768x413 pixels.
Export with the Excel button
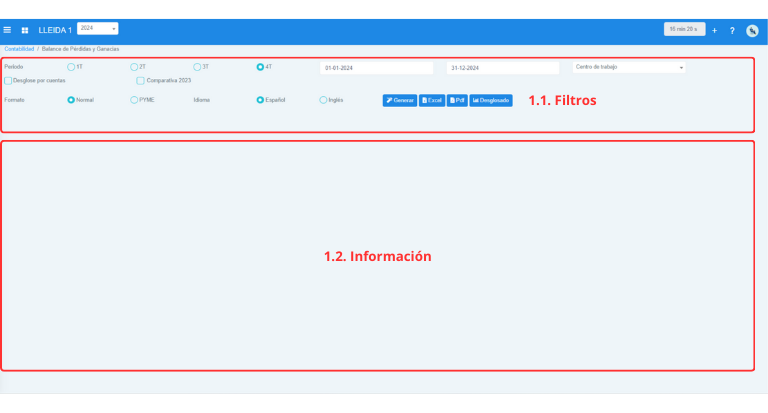coord(432,100)
